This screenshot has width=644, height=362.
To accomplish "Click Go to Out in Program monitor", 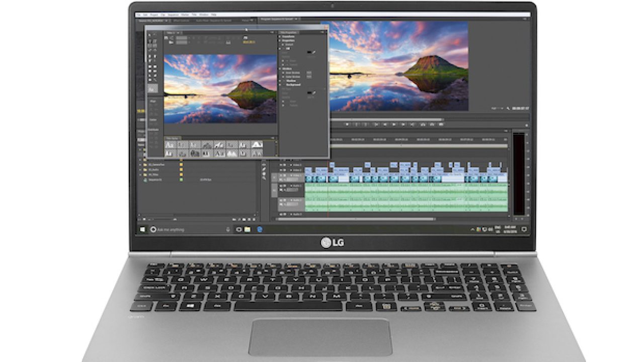I will pyautogui.click(x=412, y=124).
